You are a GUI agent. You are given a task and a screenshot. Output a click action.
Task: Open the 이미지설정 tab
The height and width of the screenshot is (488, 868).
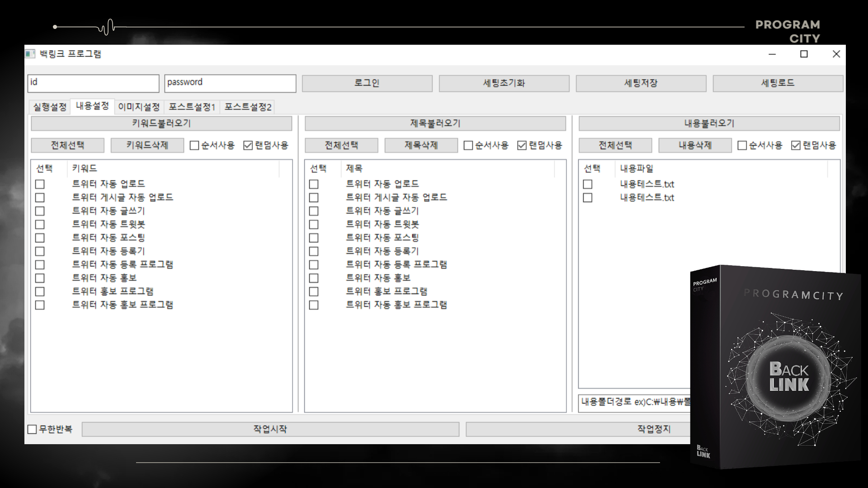(139, 107)
